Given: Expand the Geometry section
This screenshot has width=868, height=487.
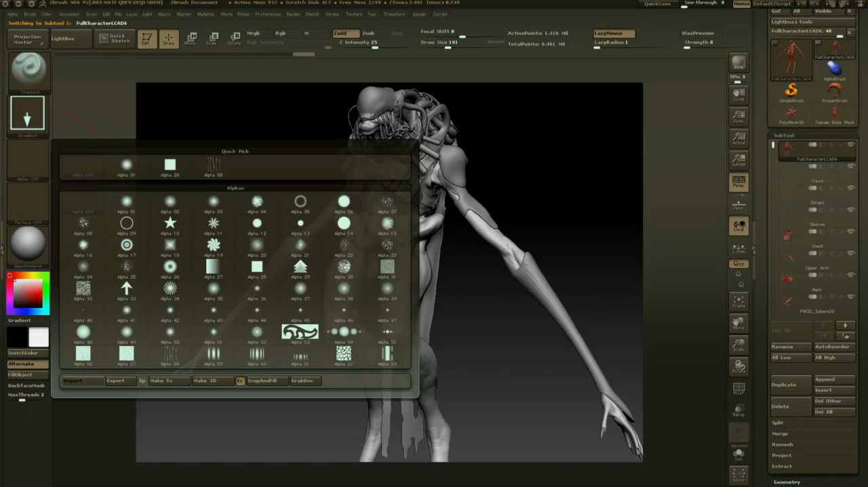Looking at the screenshot, I should point(787,482).
